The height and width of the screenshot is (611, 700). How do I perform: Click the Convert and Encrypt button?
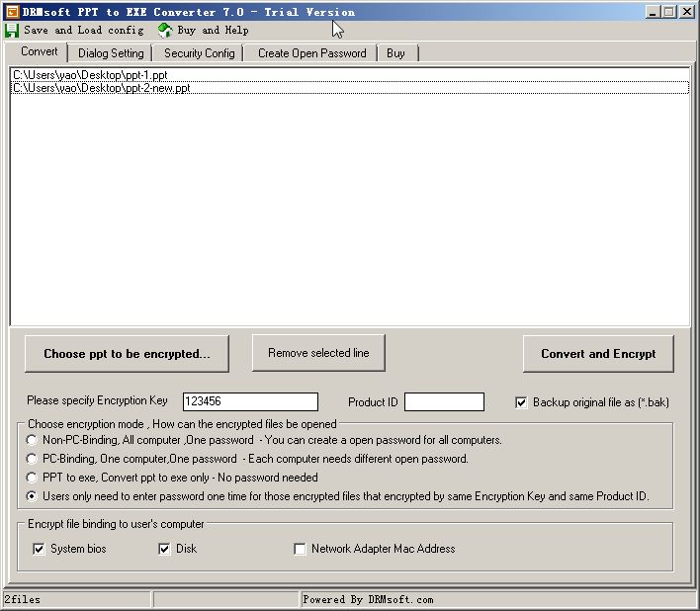pyautogui.click(x=597, y=354)
